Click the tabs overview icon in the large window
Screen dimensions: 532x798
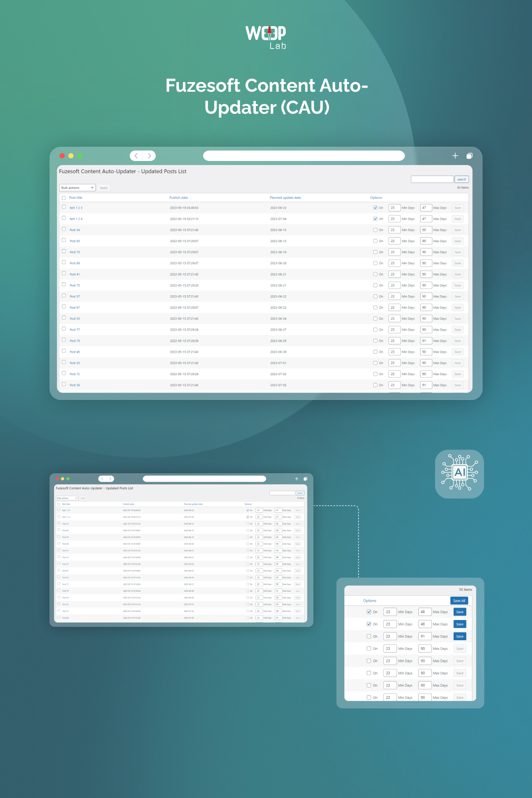pyautogui.click(x=469, y=156)
